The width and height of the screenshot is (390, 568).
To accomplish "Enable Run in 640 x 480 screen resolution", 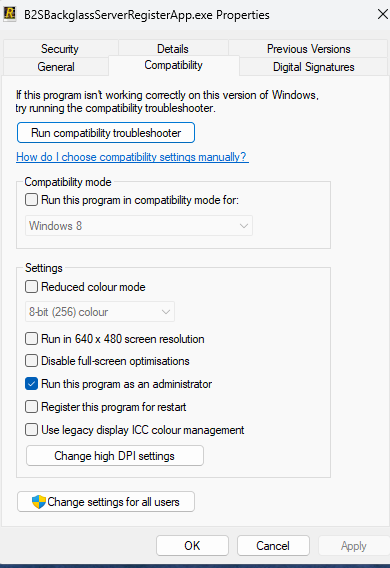I will click(x=32, y=339).
